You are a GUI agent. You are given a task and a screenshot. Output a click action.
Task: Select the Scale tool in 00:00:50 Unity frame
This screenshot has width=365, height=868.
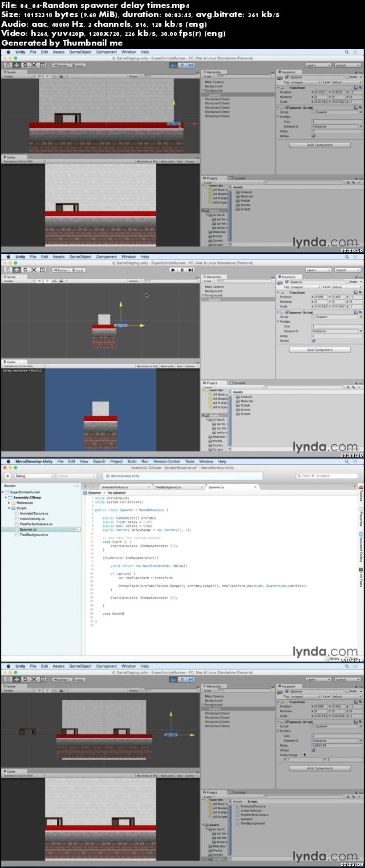(x=34, y=65)
